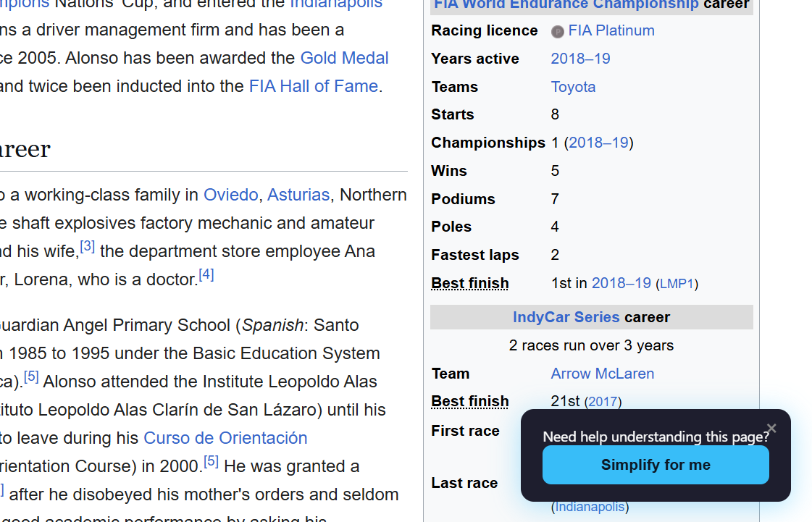Click the LMP1 class link
The image size is (812, 522).
677,284
